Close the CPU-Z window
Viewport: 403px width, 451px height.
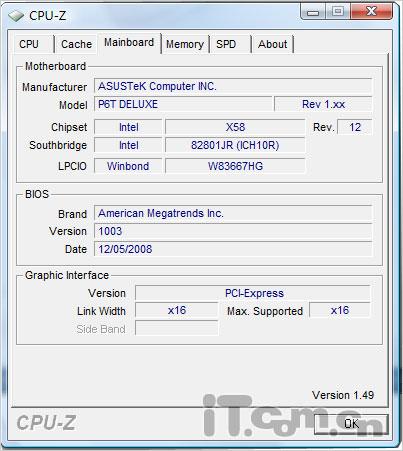pos(371,12)
